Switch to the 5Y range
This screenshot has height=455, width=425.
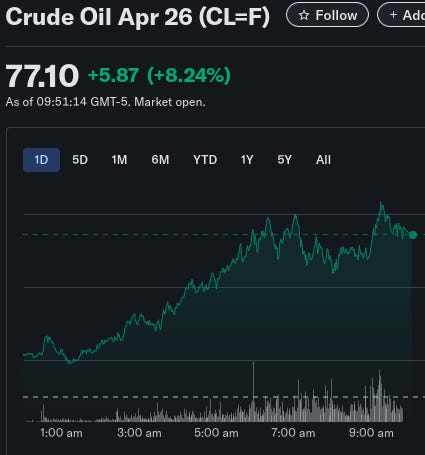285,160
